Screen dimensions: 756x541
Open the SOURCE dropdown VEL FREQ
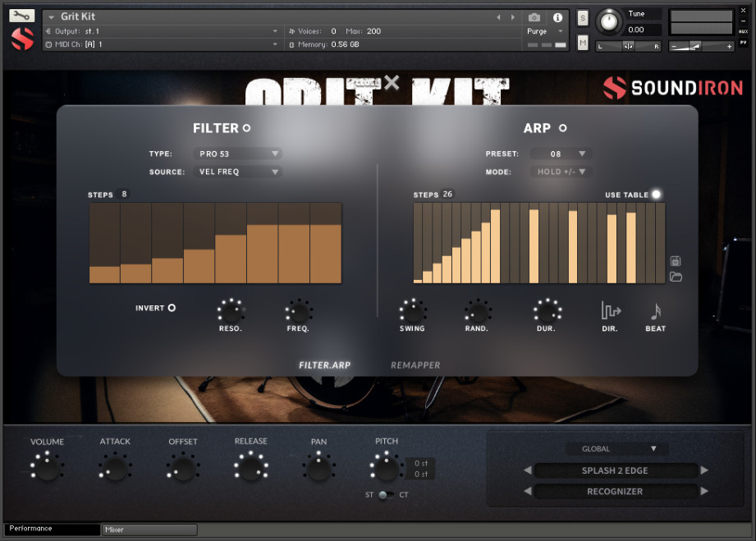pos(237,172)
